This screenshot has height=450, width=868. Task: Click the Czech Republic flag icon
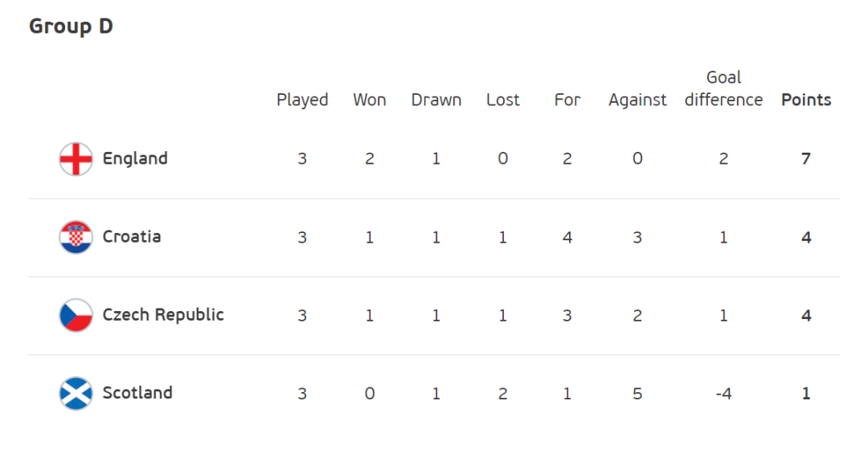coord(76,315)
